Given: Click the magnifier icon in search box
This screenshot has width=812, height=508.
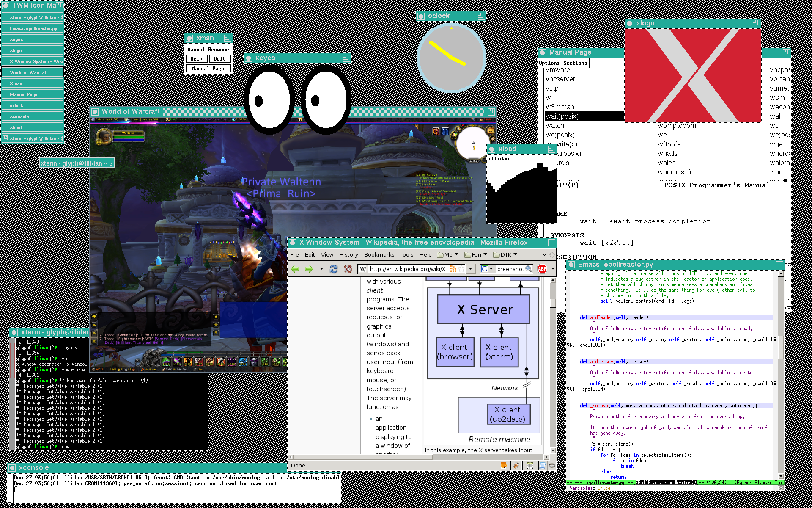Looking at the screenshot, I should point(529,269).
